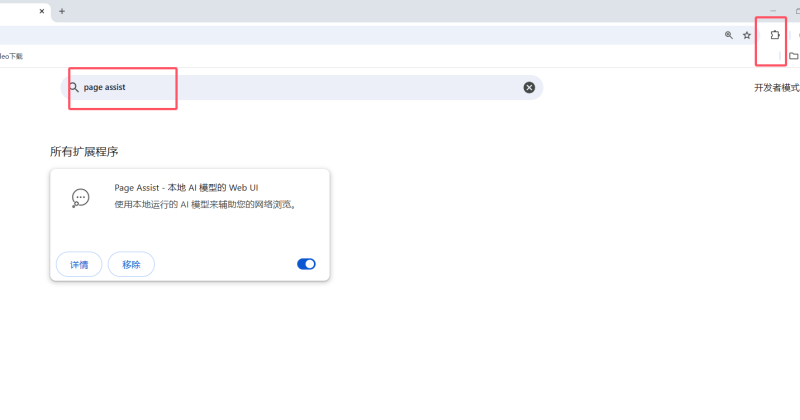This screenshot has width=800, height=420.
Task: Minimize the browser window
Action: click(x=773, y=11)
